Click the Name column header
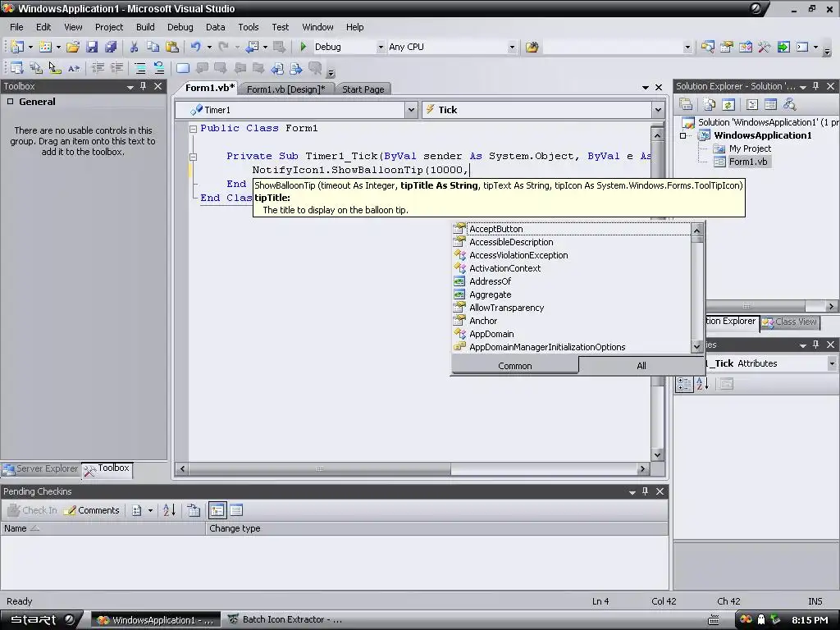The height and width of the screenshot is (630, 840). (x=103, y=528)
